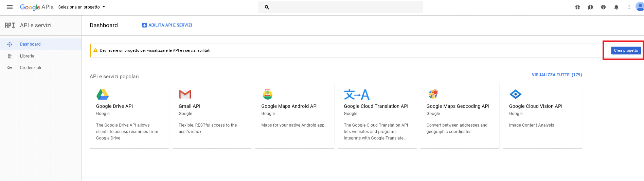Open VISUALIZZA TUTTE (179) link
The height and width of the screenshot is (181, 644).
click(557, 75)
